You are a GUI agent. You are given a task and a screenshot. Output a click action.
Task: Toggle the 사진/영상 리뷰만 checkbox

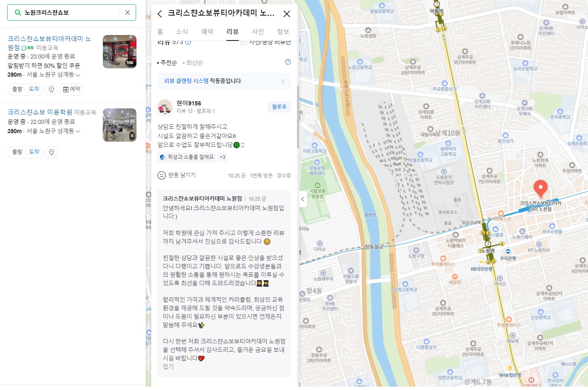click(243, 42)
